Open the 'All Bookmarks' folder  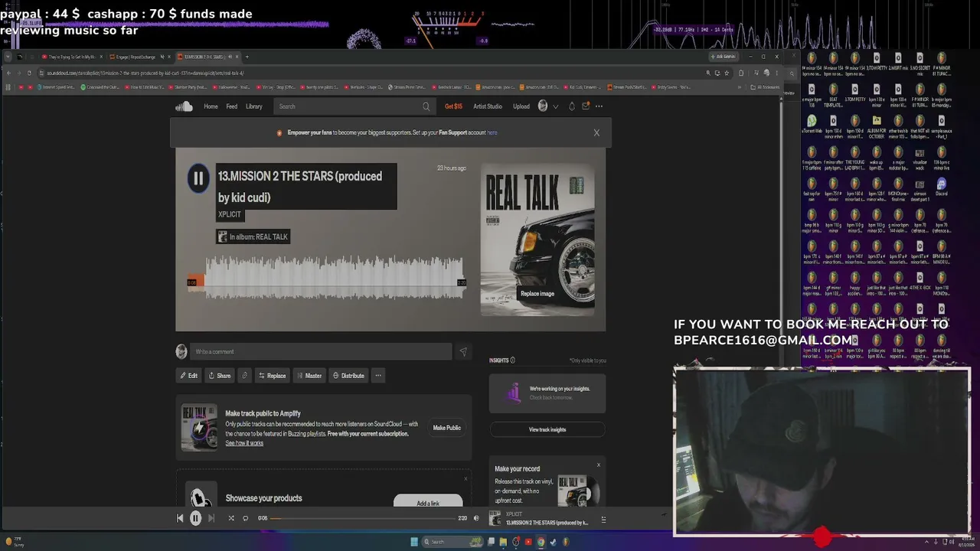(x=764, y=87)
